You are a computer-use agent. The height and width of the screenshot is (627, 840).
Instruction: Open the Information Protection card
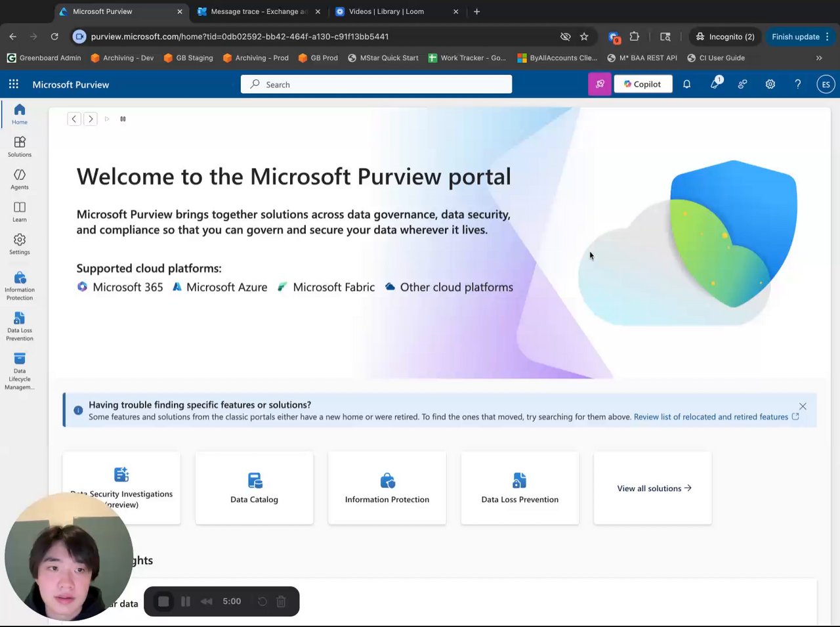click(387, 488)
